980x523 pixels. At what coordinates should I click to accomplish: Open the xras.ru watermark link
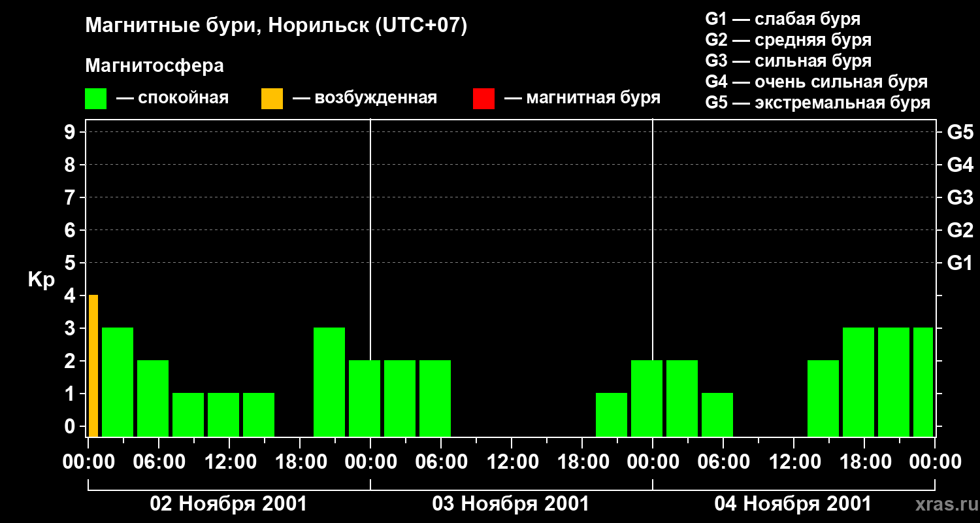(x=943, y=504)
